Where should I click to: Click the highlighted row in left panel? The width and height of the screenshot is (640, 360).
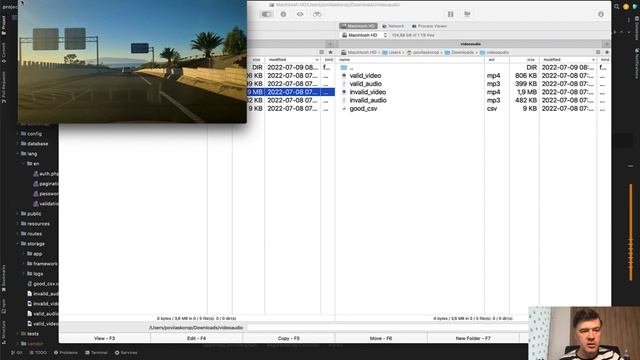tap(291, 92)
